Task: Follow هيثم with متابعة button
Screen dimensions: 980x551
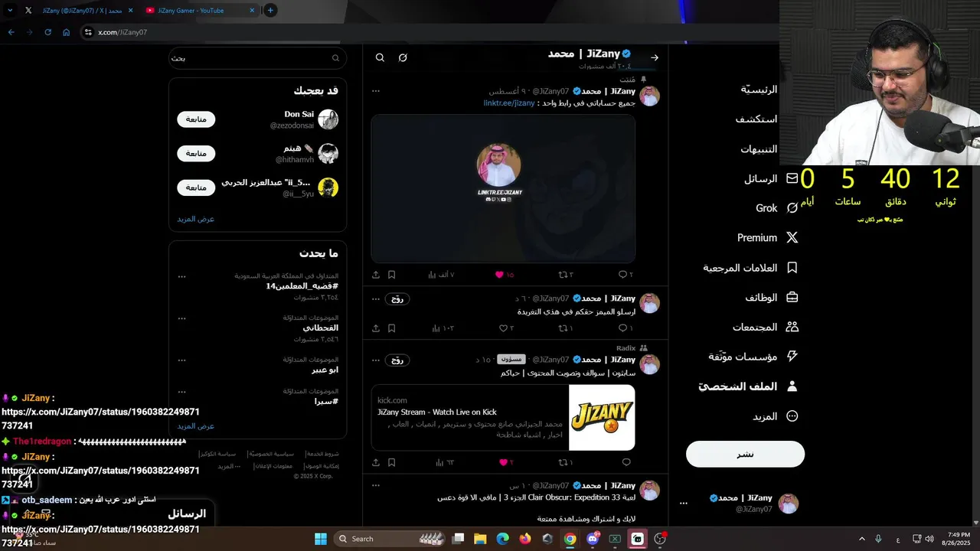Action: 196,154
